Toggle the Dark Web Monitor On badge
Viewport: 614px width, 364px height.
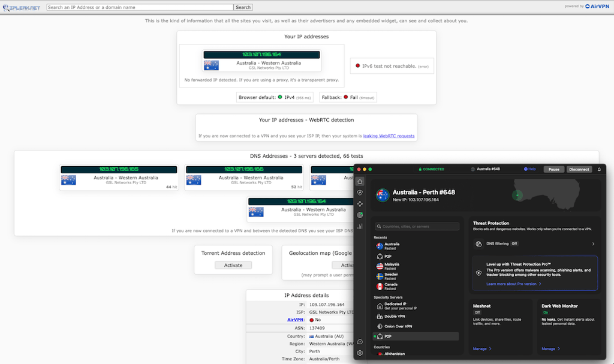tap(546, 312)
